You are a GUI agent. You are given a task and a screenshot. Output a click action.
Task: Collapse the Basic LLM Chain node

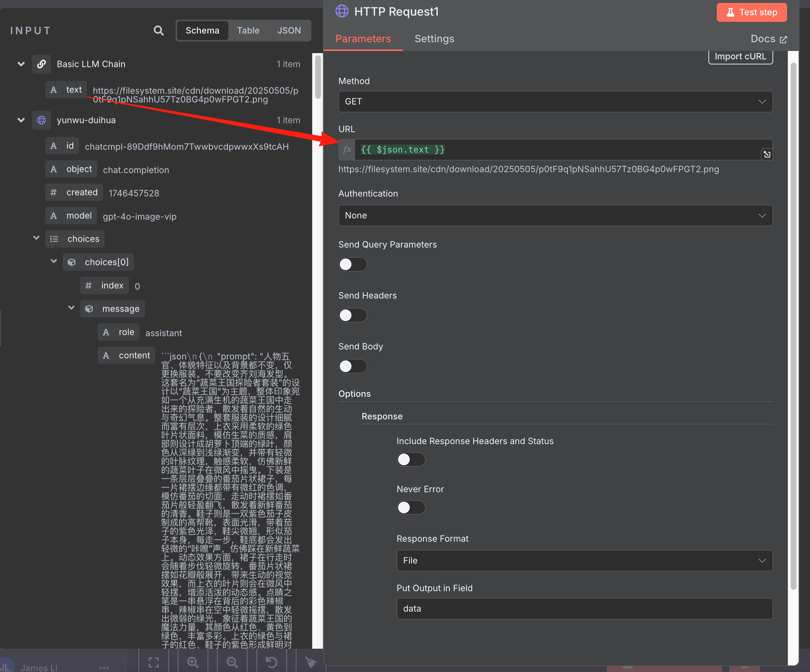[21, 64]
